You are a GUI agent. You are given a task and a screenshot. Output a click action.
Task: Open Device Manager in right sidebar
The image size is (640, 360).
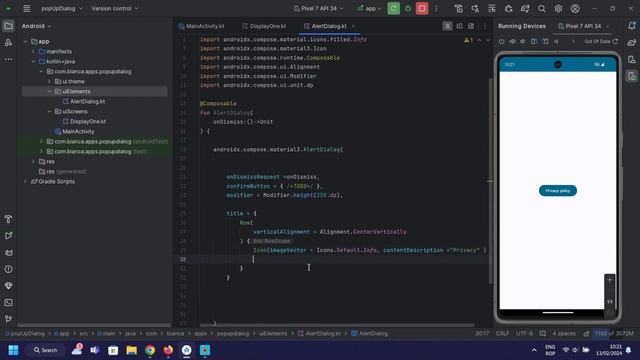(x=632, y=59)
